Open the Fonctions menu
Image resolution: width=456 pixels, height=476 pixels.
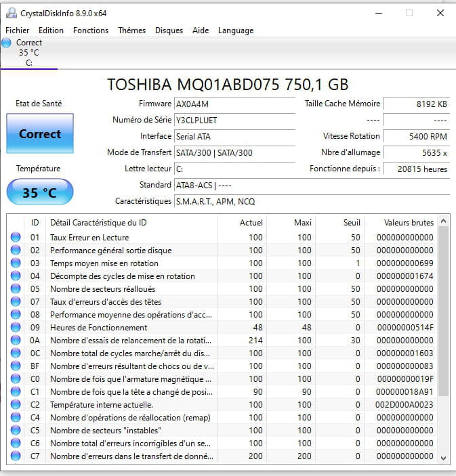pyautogui.click(x=91, y=30)
